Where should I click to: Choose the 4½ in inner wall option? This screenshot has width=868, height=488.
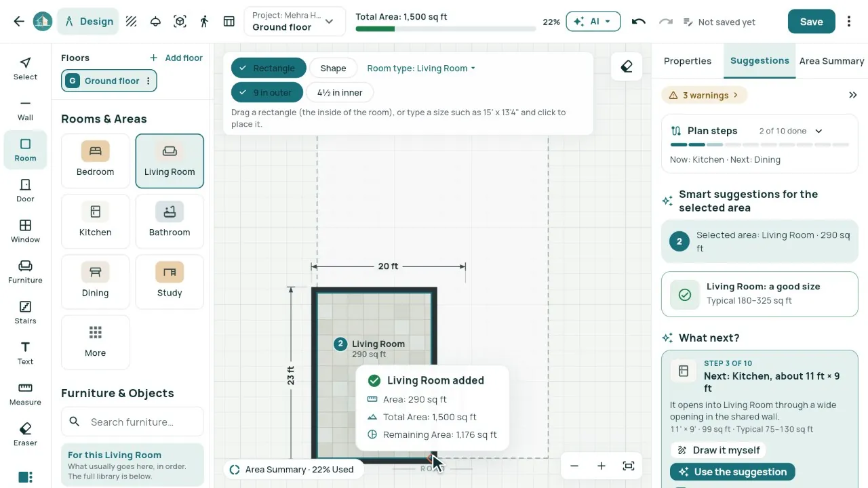[x=340, y=92]
